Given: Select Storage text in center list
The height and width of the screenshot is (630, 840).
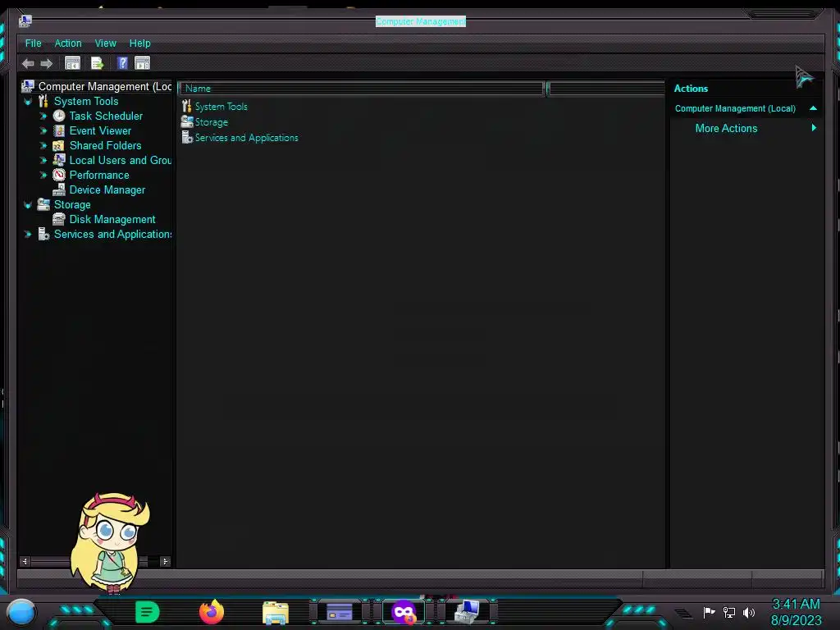Looking at the screenshot, I should 211,122.
